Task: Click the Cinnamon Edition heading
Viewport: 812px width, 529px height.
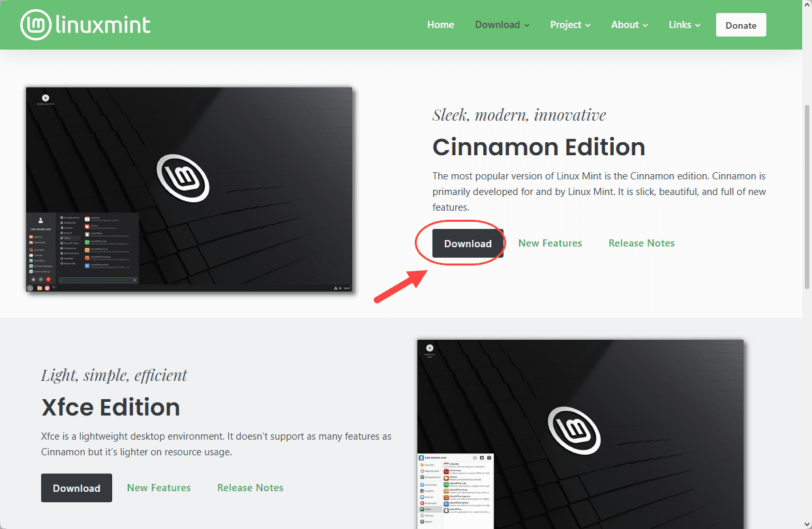Action: click(539, 147)
